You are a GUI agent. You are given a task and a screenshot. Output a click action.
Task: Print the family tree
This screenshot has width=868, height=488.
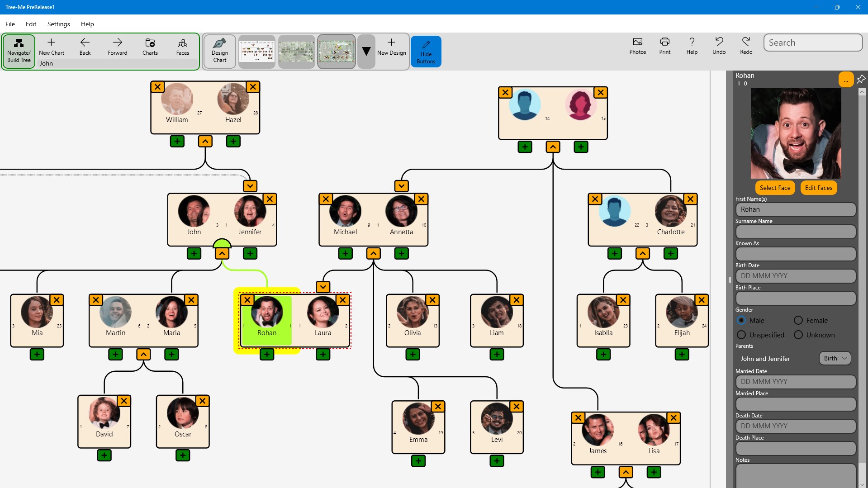[x=664, y=46]
